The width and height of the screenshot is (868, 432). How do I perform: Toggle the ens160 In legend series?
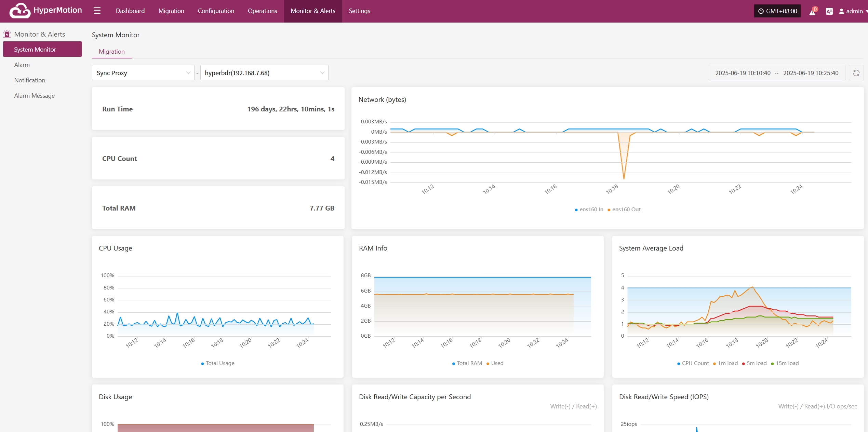(589, 210)
